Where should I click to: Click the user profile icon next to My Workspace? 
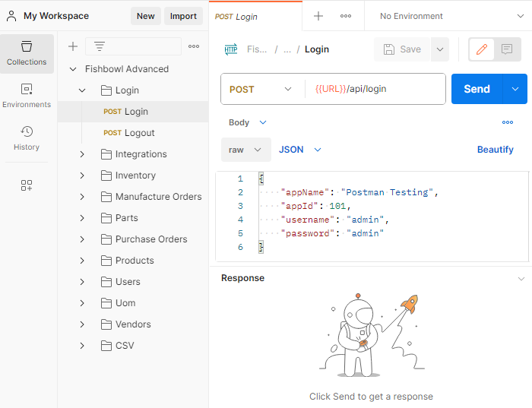[11, 16]
